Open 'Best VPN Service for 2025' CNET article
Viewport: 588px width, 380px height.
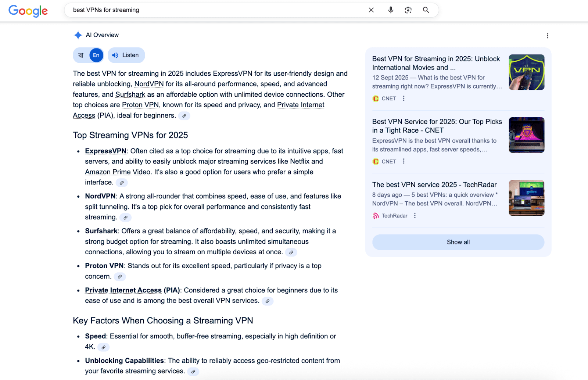pyautogui.click(x=437, y=126)
